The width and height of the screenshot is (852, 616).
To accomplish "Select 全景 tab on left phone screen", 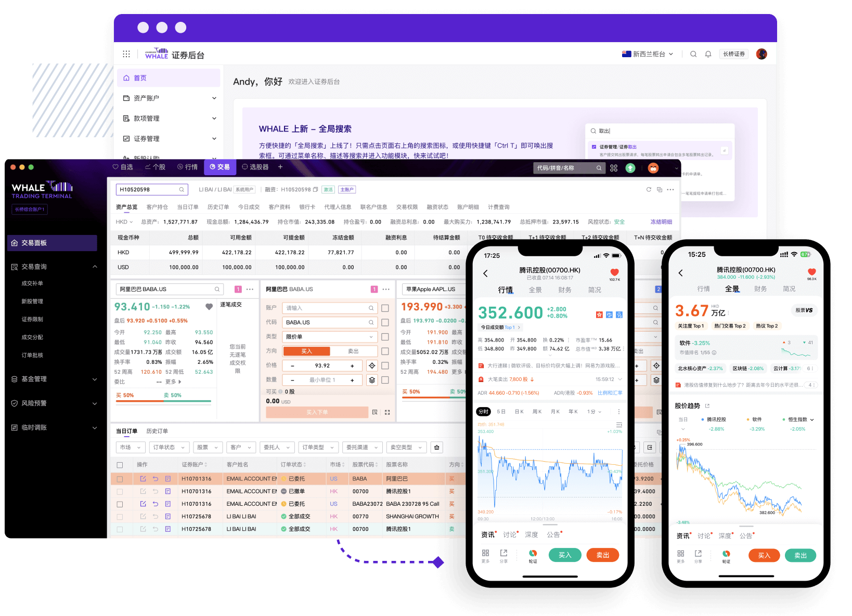I will [535, 290].
